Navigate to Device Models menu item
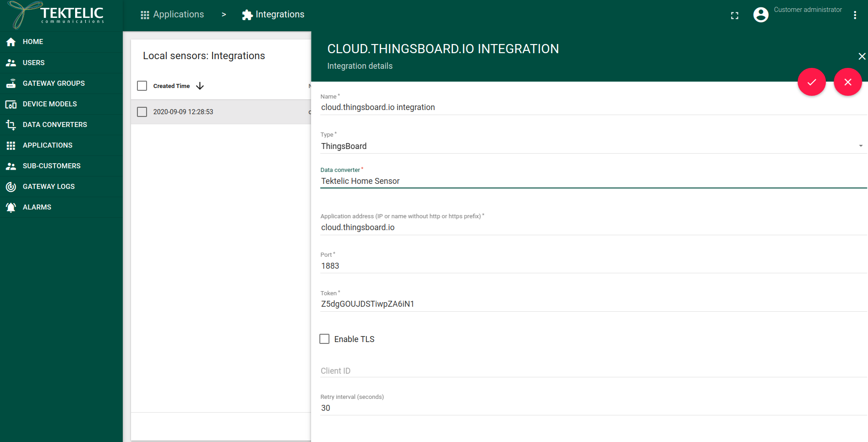 (x=49, y=104)
